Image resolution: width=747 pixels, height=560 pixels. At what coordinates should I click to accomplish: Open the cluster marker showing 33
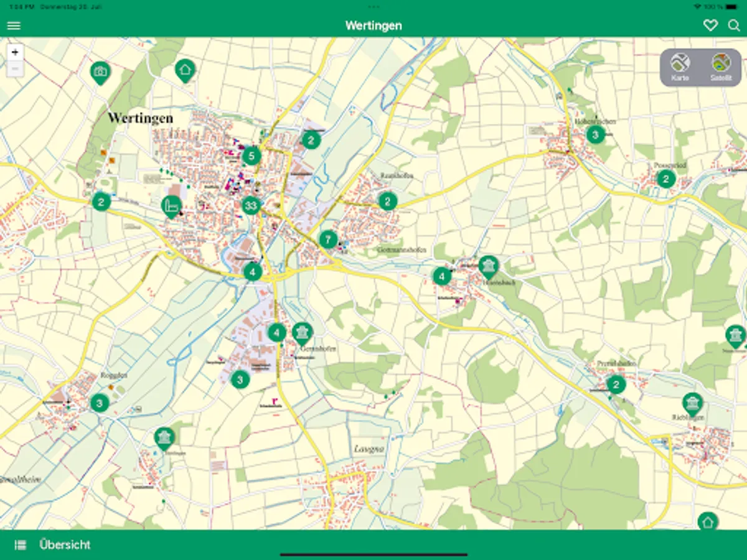tap(251, 205)
